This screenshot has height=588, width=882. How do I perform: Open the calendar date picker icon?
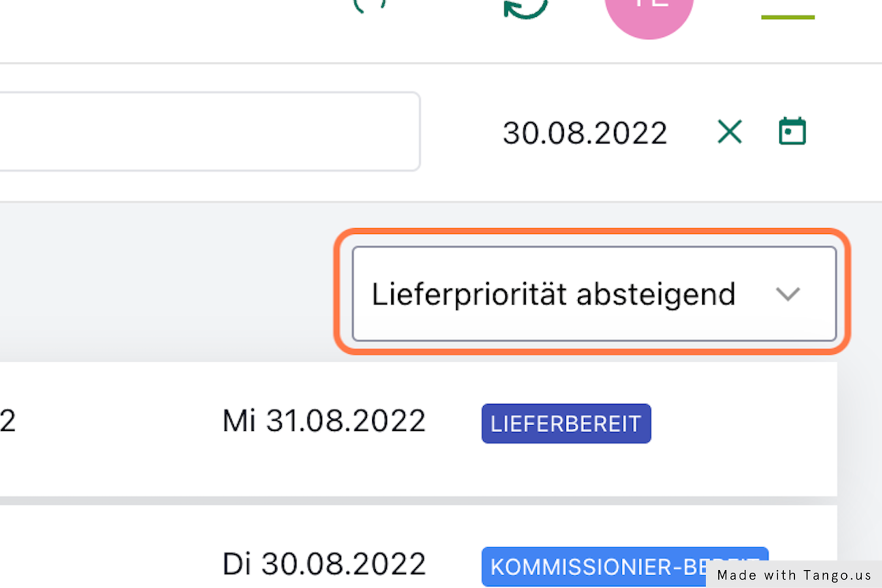792,131
